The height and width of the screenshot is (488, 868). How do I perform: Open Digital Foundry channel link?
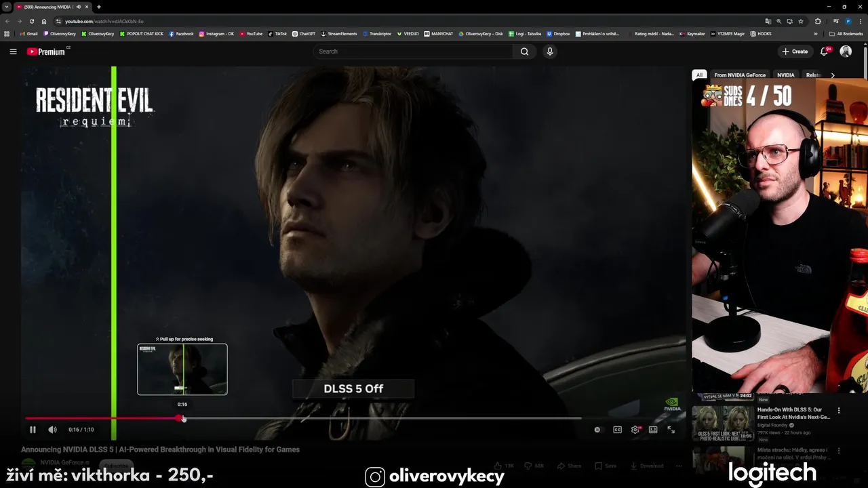[772, 425]
